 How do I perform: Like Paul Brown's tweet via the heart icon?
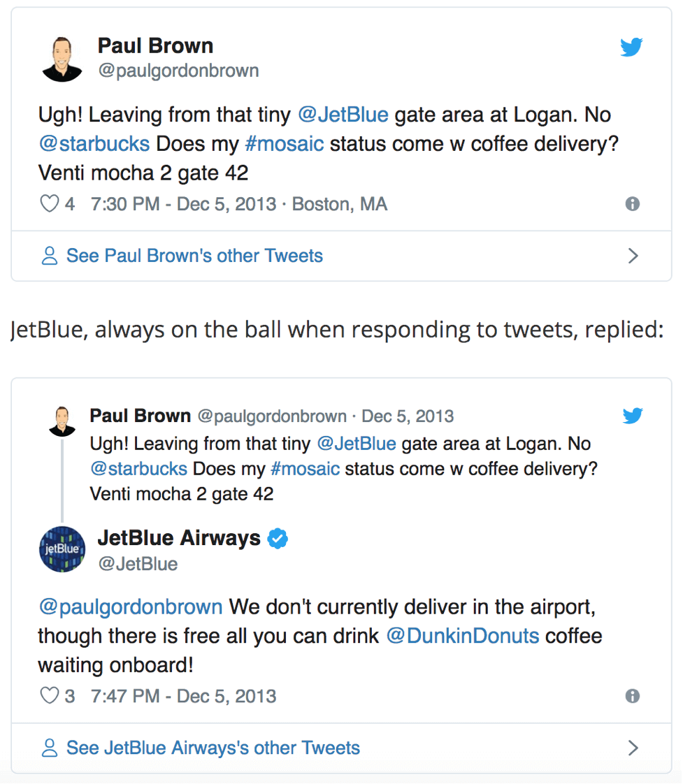click(49, 203)
